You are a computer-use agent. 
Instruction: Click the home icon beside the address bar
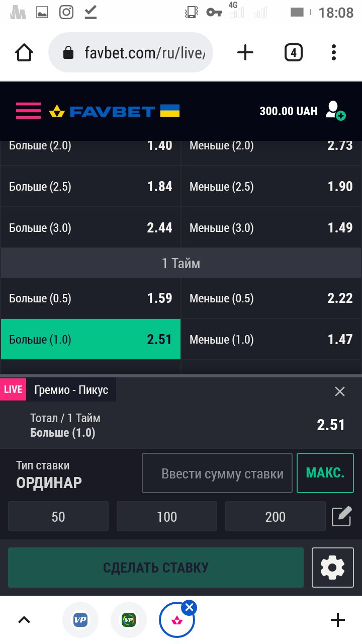click(x=24, y=52)
